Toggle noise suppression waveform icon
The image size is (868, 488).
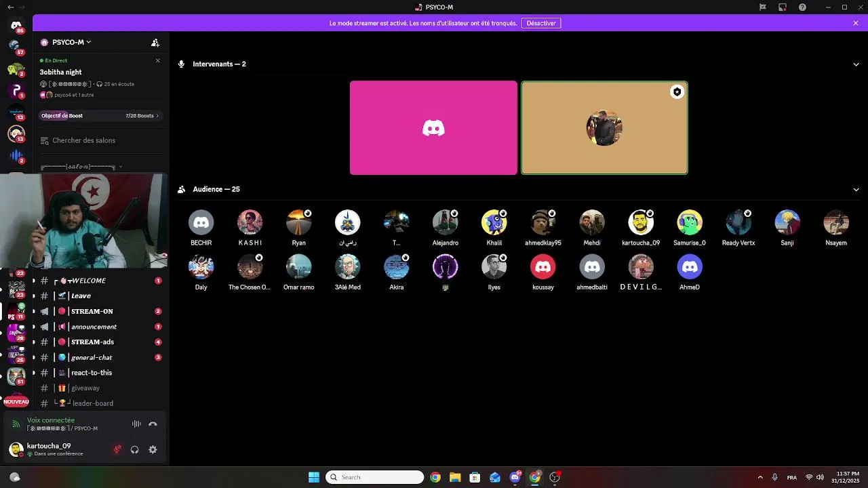[x=136, y=424]
